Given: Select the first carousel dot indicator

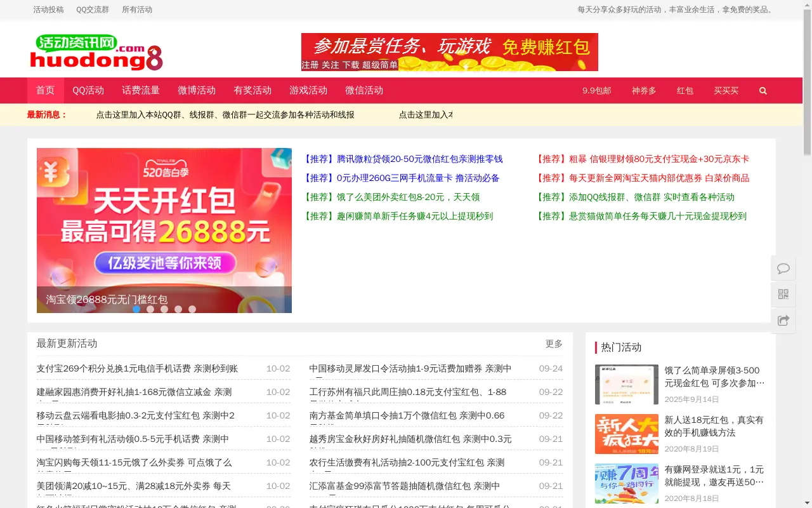Looking at the screenshot, I should tap(136, 309).
